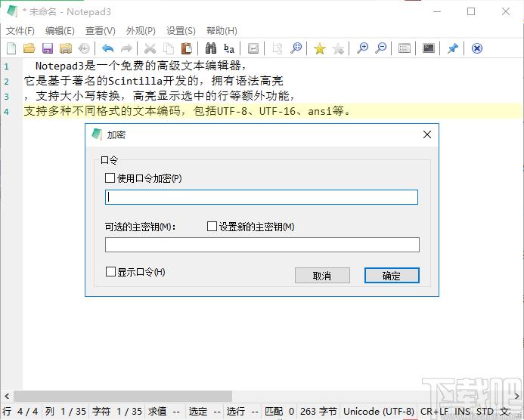Screen dimensions: 524x420
Task: Click the Save As toolbar icon
Action: 66,48
